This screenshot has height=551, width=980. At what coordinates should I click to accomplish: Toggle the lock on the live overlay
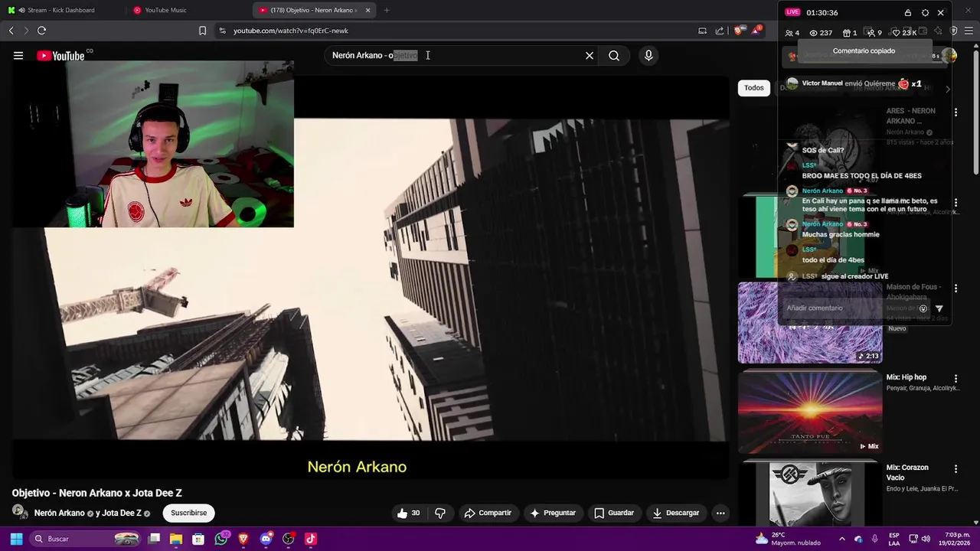[908, 12]
